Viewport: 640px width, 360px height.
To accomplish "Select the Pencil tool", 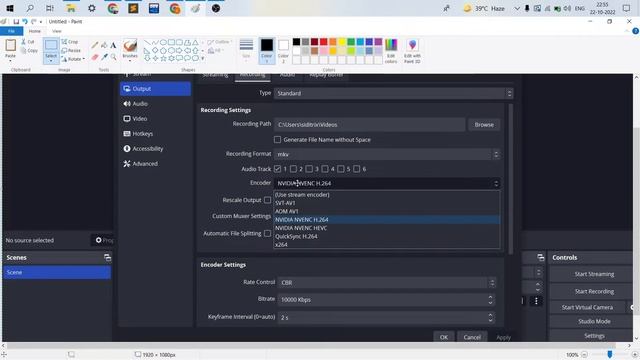I will point(95,45).
